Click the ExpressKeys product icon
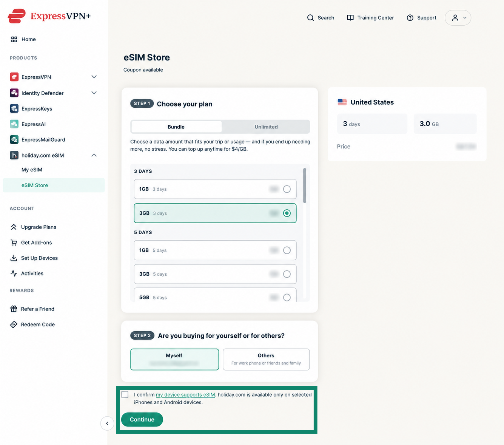This screenshot has height=445, width=504. tap(14, 108)
